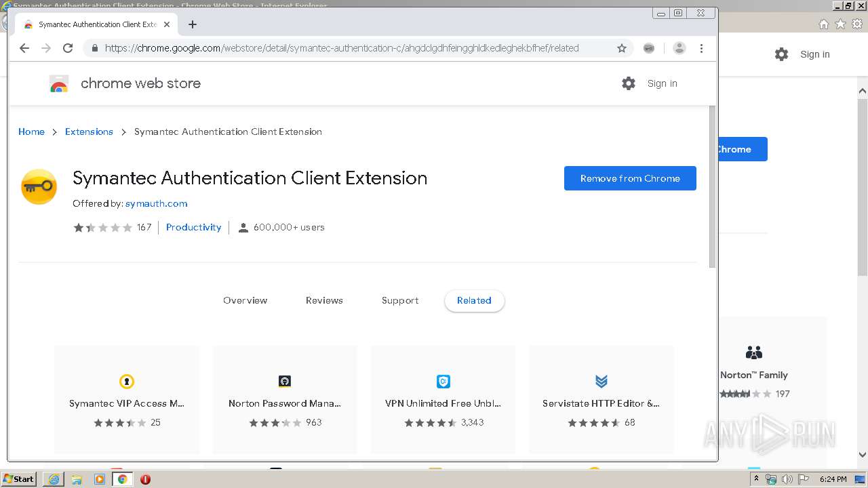Click the Chrome page vertical scrollbar

point(712,186)
